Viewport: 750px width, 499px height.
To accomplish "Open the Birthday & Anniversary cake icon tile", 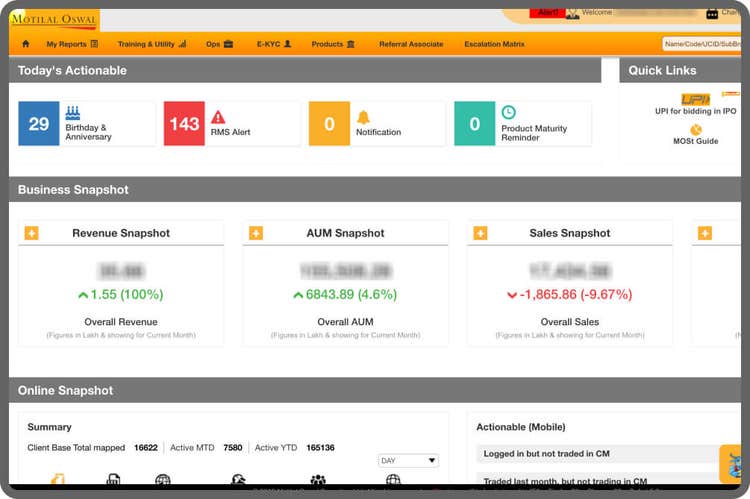I will pos(73,114).
